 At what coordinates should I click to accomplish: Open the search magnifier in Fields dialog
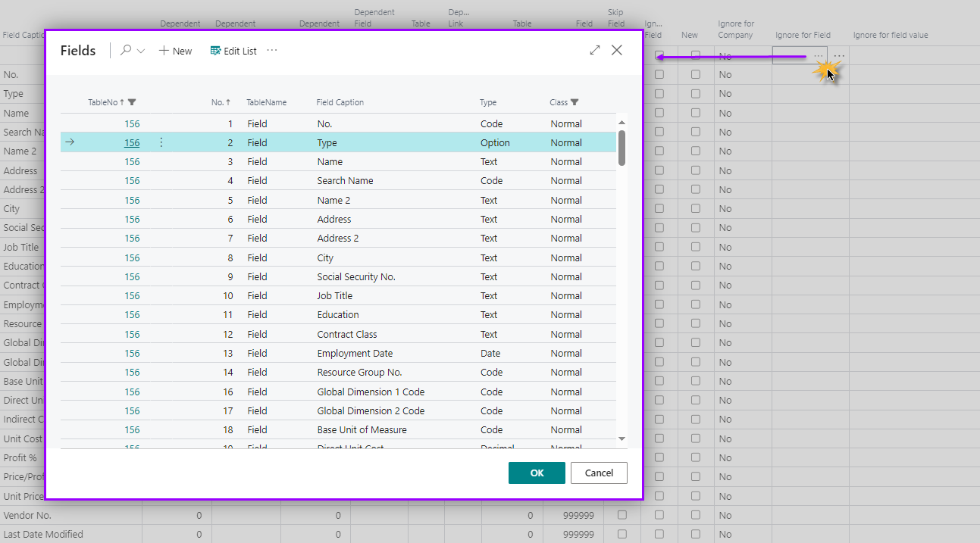click(126, 51)
